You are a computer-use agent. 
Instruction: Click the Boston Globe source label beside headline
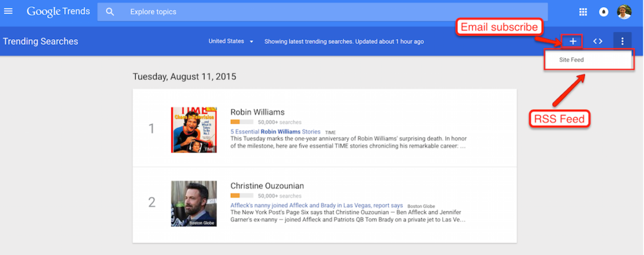point(421,206)
